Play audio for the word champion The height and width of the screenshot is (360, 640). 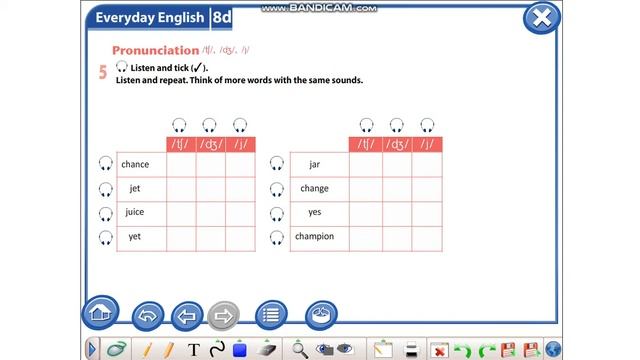coord(277,238)
